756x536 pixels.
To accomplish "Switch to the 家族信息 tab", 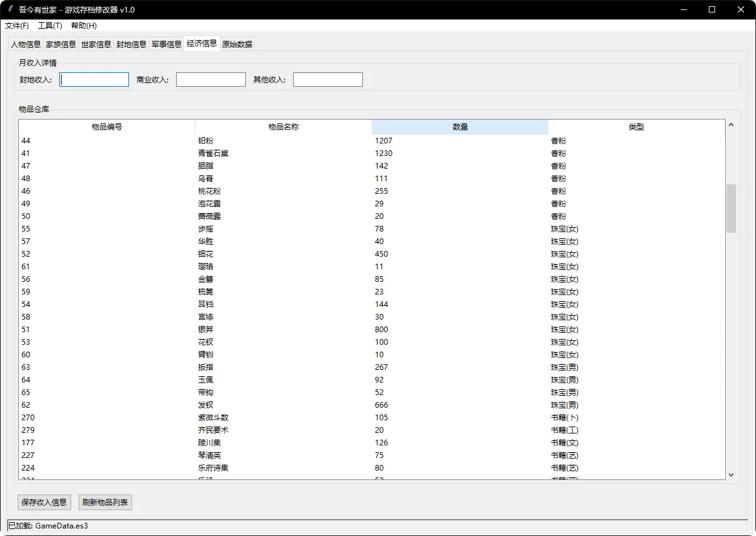I will [x=61, y=44].
